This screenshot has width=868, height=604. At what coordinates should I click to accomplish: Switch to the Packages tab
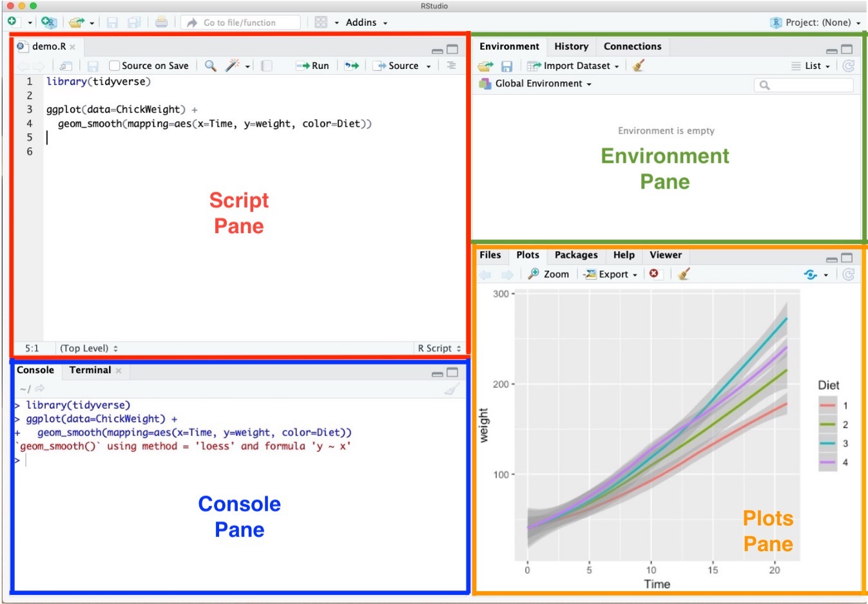576,255
